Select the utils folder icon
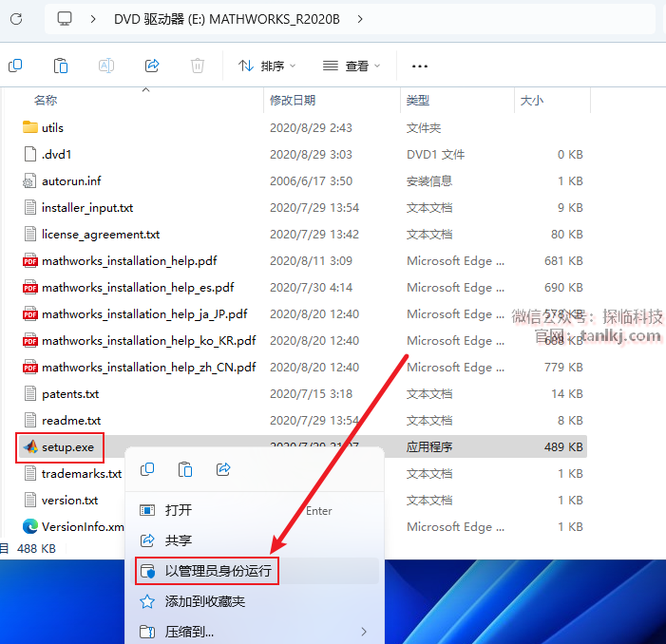 (x=30, y=127)
